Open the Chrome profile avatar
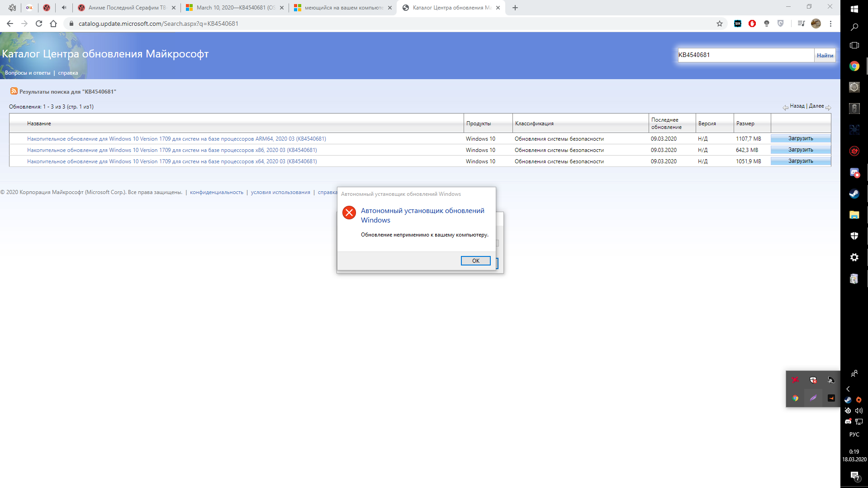This screenshot has width=868, height=488. point(816,24)
